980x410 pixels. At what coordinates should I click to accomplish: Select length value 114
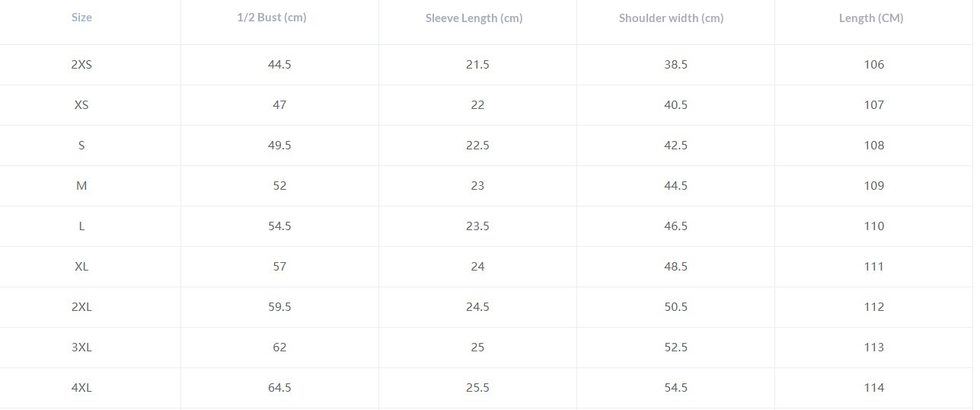[874, 388]
